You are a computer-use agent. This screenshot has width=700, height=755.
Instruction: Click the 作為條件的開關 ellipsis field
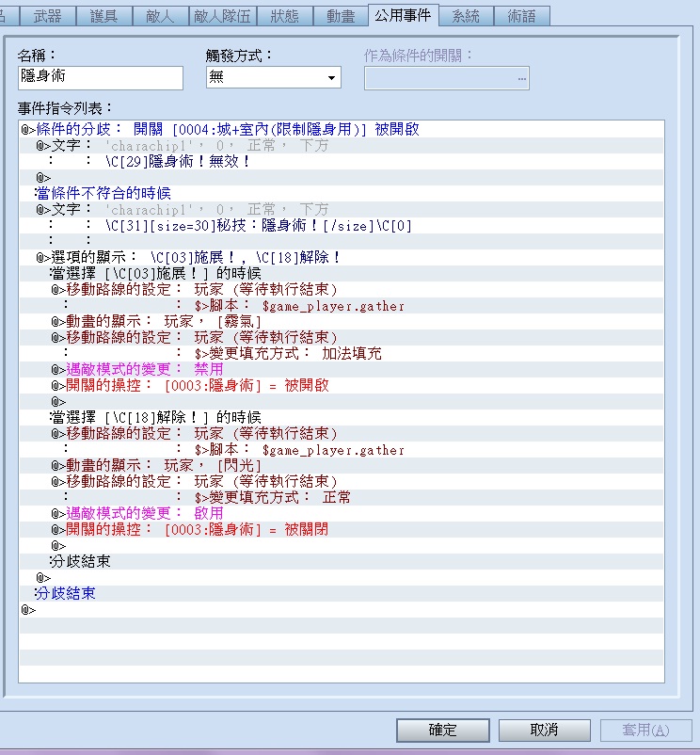(447, 78)
